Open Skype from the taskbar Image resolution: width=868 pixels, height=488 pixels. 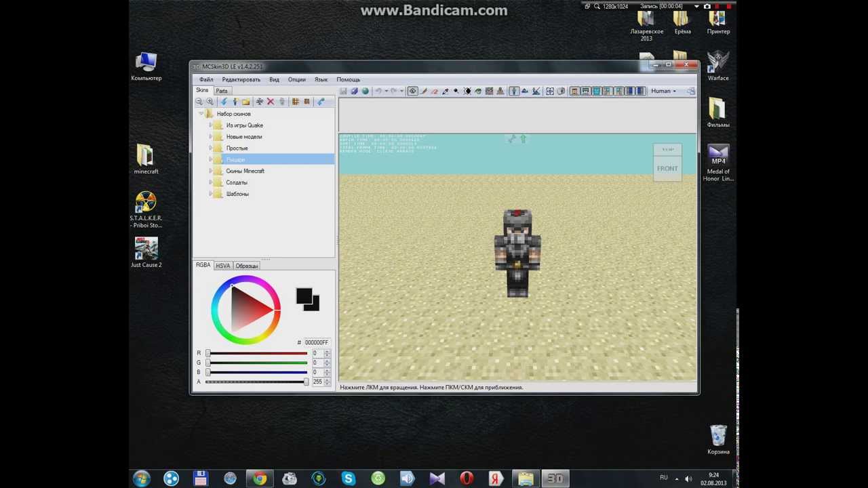tap(349, 479)
